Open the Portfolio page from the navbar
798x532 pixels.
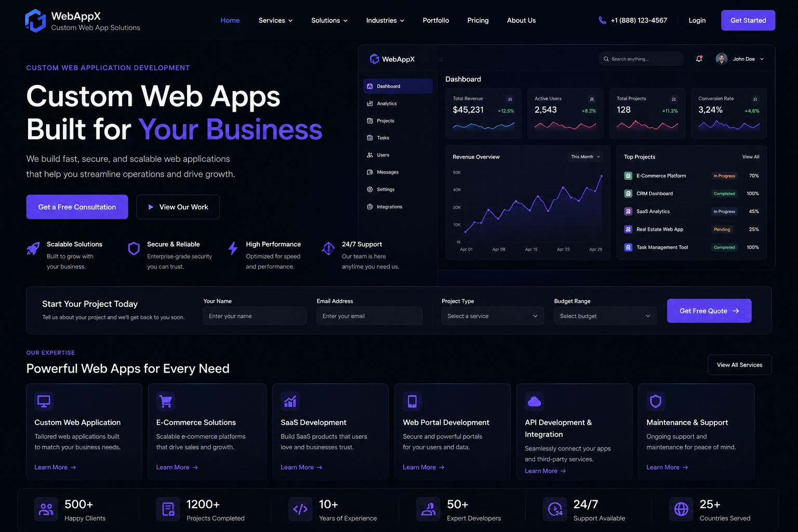coord(436,20)
